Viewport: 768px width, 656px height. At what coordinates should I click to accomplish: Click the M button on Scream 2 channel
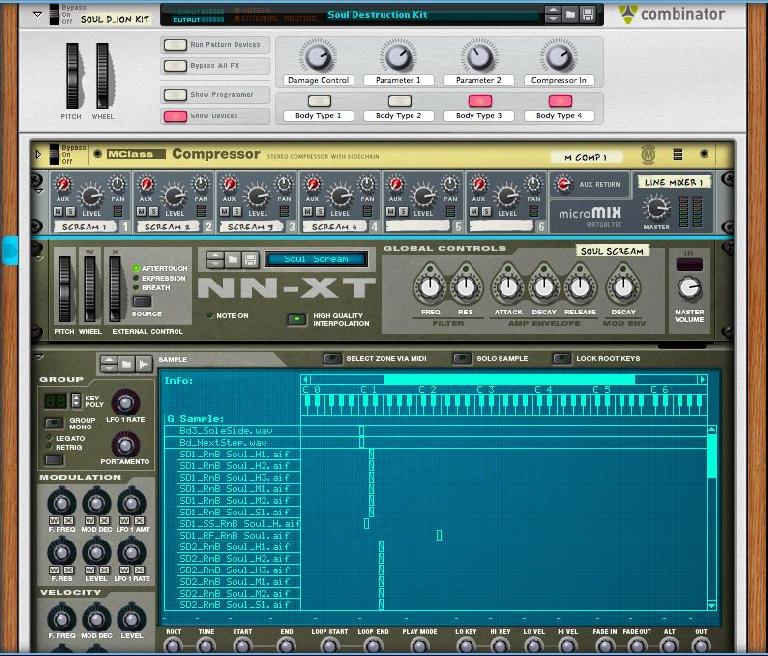[142, 211]
